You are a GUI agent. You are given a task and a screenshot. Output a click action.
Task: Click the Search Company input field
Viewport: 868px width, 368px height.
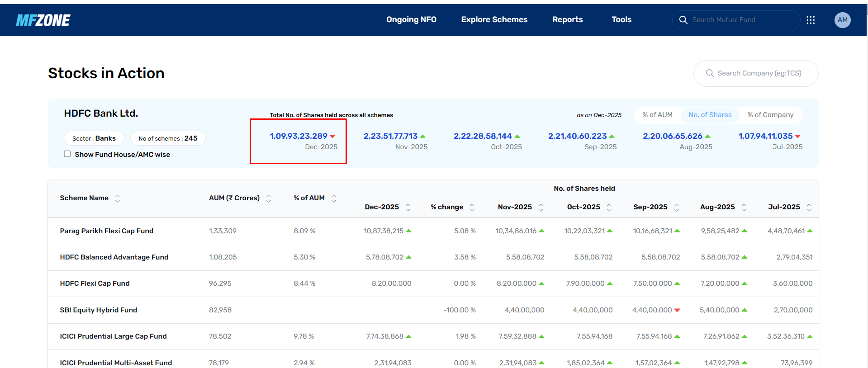tap(759, 73)
